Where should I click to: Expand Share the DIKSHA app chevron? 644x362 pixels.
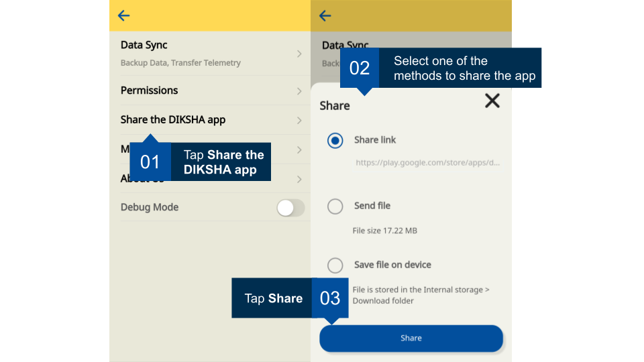tap(299, 121)
